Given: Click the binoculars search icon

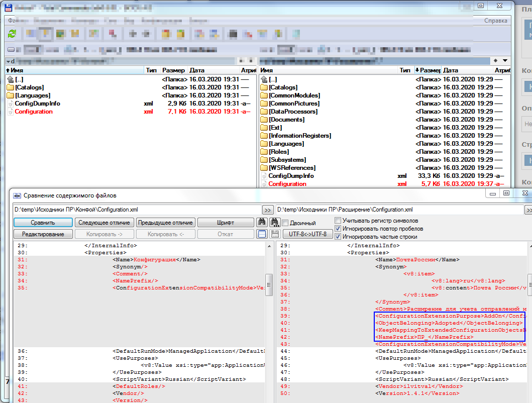Looking at the screenshot, I should click(x=262, y=222).
